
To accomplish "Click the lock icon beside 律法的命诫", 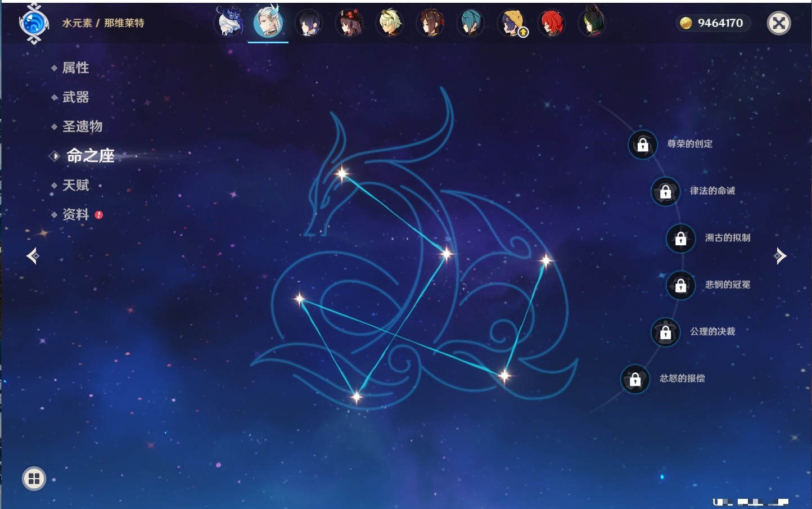I will tap(666, 191).
